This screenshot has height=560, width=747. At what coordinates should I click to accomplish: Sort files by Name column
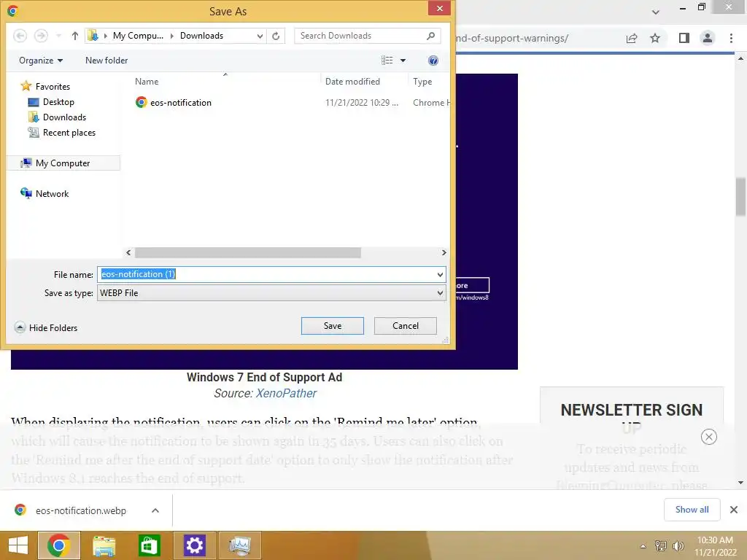pos(147,82)
